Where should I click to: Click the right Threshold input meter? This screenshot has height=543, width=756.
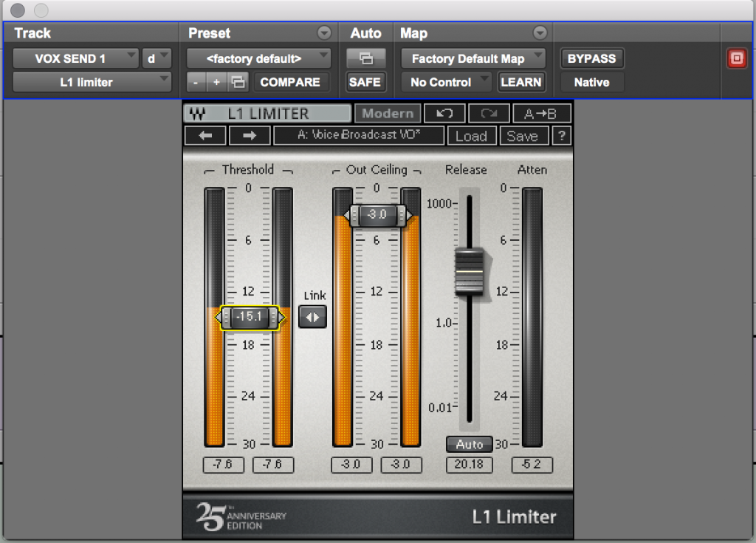click(283, 317)
